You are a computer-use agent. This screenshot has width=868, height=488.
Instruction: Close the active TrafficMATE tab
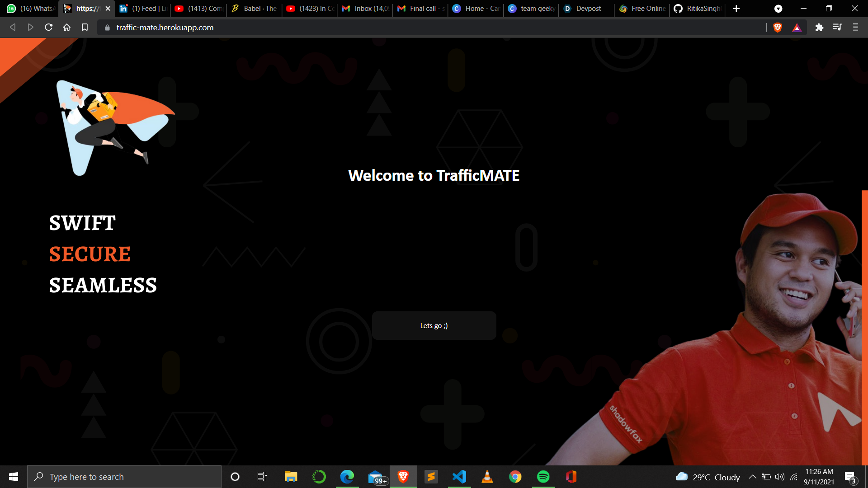point(108,9)
